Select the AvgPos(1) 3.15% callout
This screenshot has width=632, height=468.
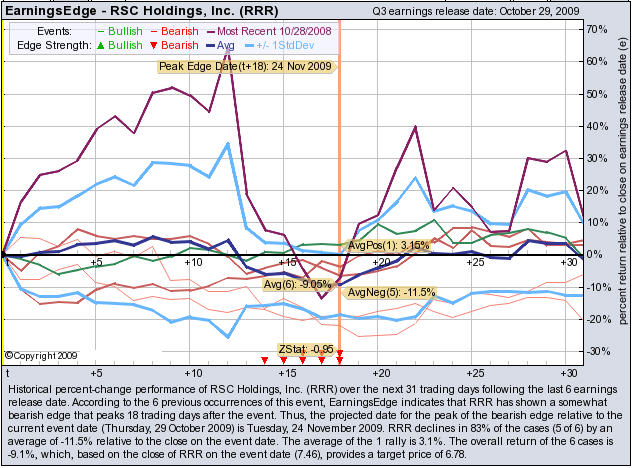click(x=388, y=245)
